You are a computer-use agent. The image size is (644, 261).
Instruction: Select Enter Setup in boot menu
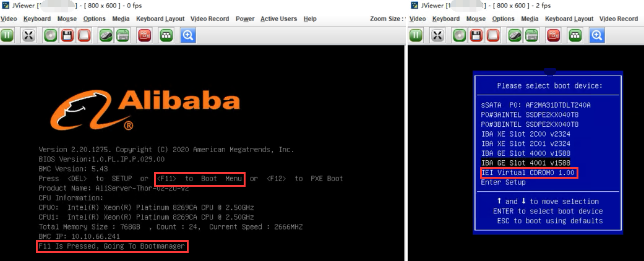[503, 182]
